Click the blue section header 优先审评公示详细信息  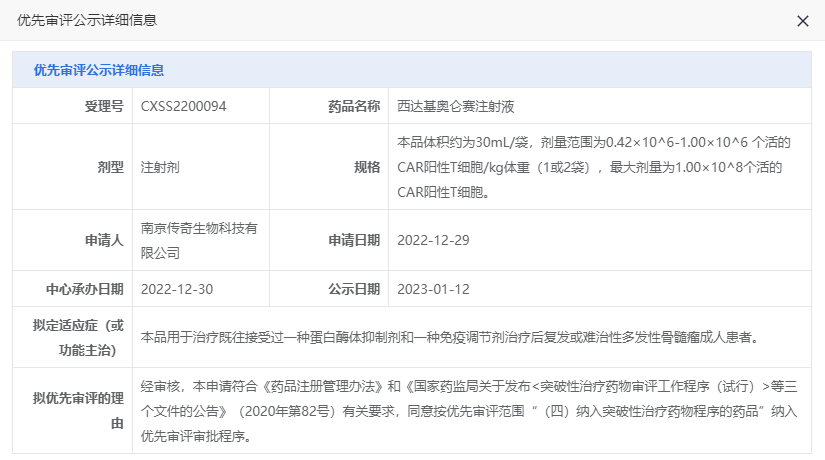[99, 70]
